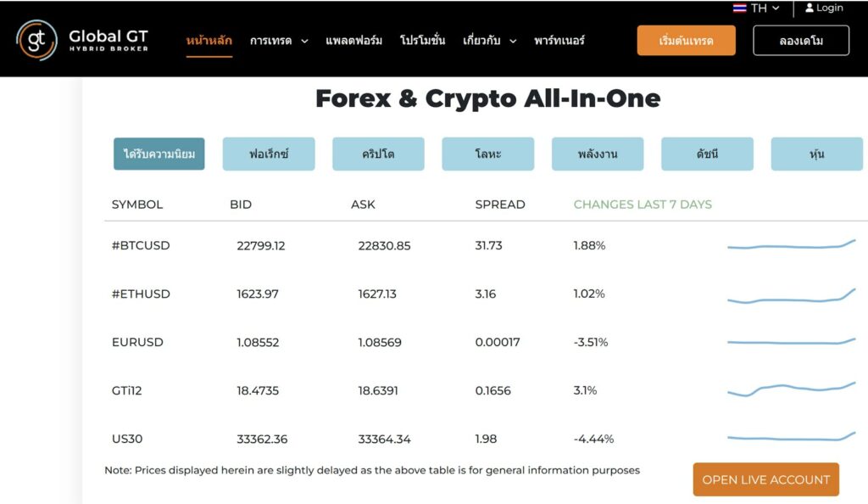The width and height of the screenshot is (868, 504).
Task: Expand the เกี่ยวกับ menu chevron
Action: tap(513, 41)
